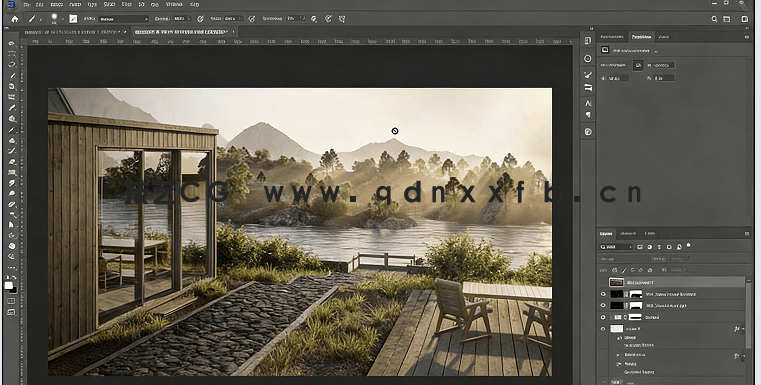This screenshot has height=385, width=761.
Task: Open the tool preset arrow beside brush icon
Action: pos(41,19)
